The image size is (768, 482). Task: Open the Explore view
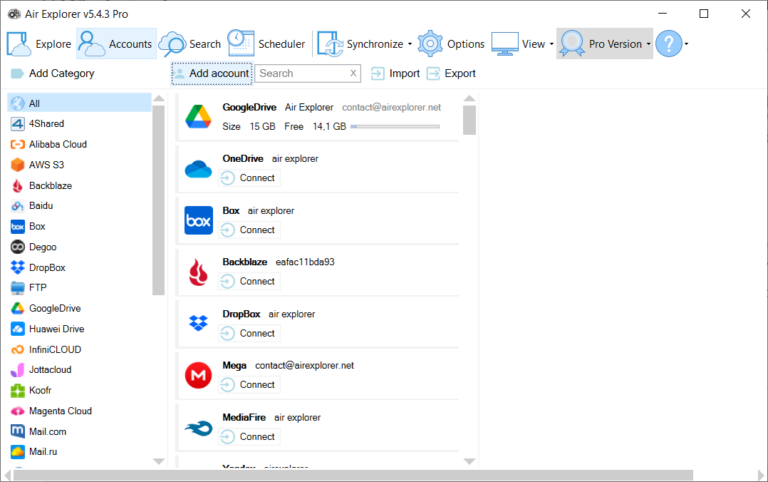[40, 44]
